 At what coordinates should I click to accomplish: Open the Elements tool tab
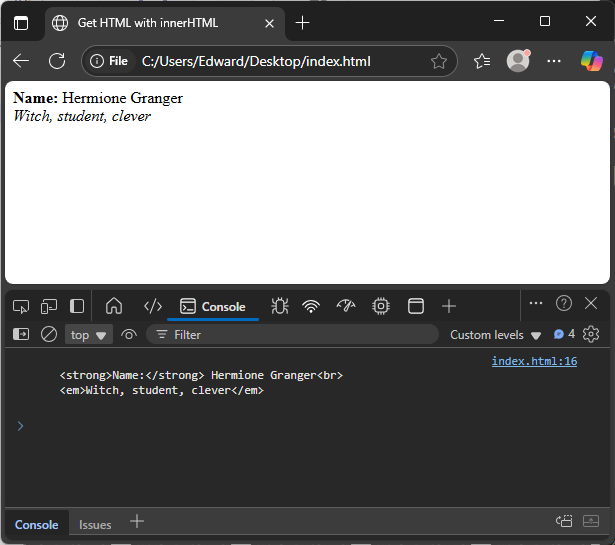click(153, 306)
